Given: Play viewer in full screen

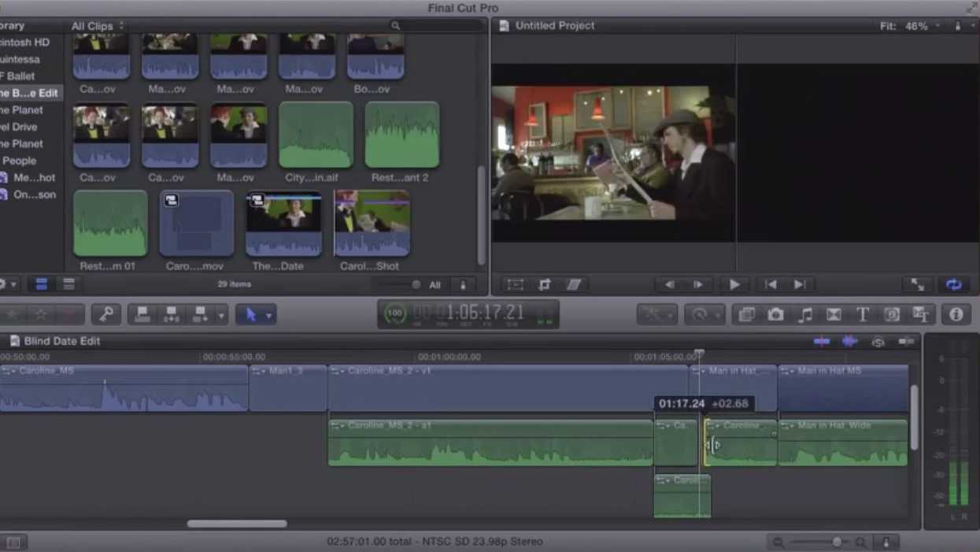Looking at the screenshot, I should pyautogui.click(x=918, y=284).
